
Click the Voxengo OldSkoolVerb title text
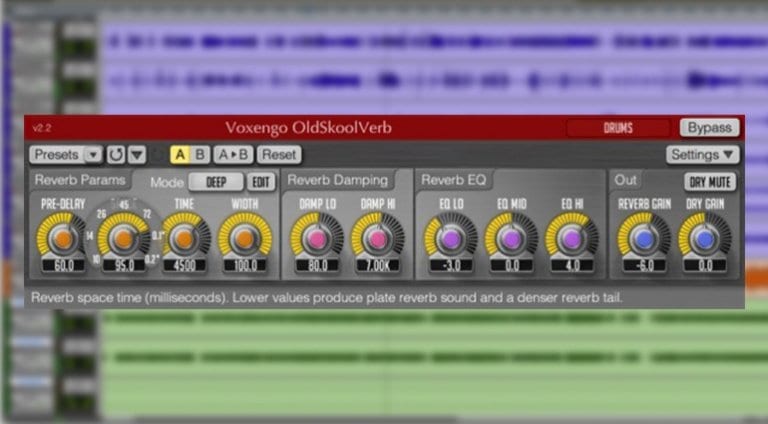309,128
